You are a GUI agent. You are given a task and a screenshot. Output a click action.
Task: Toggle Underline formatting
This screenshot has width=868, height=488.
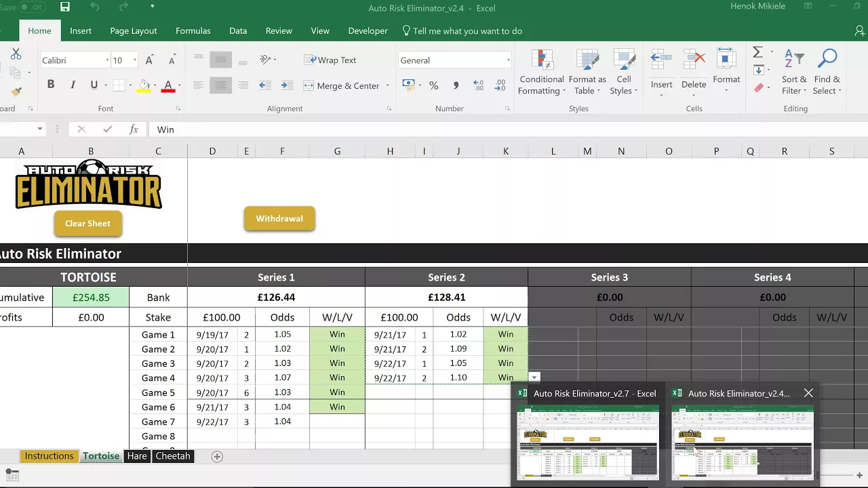click(x=94, y=85)
